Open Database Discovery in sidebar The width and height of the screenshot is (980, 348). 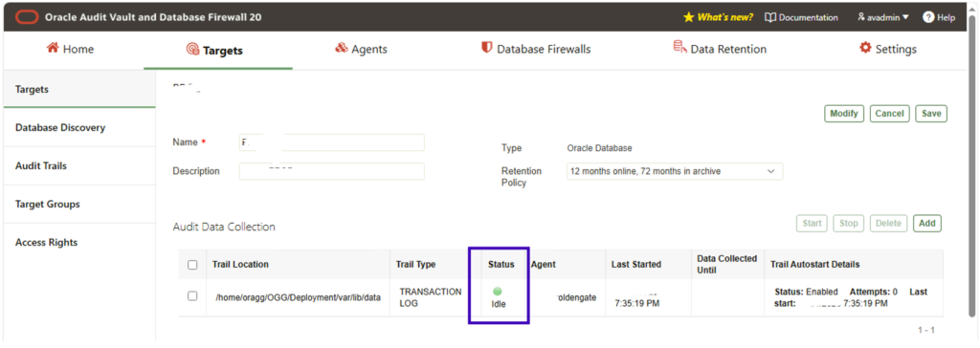pyautogui.click(x=79, y=127)
